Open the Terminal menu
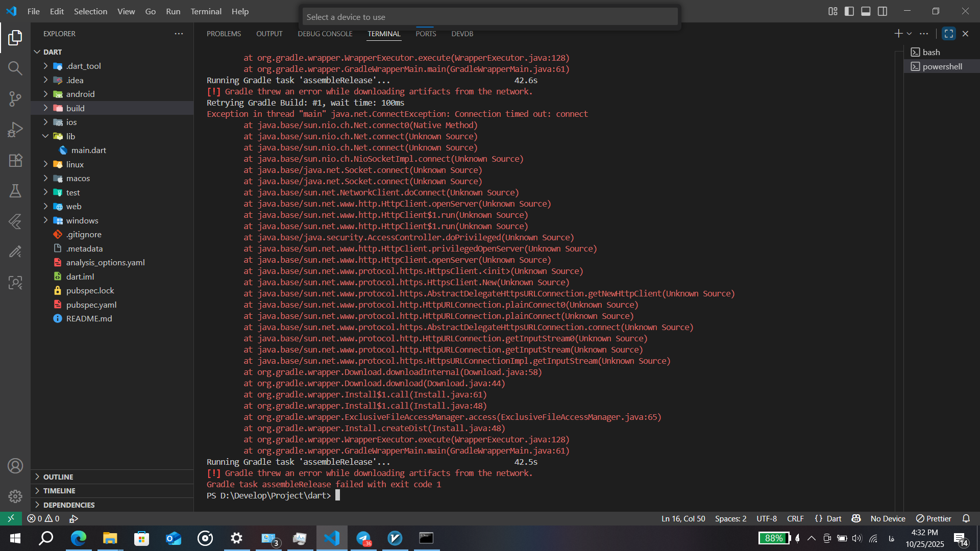 [206, 11]
